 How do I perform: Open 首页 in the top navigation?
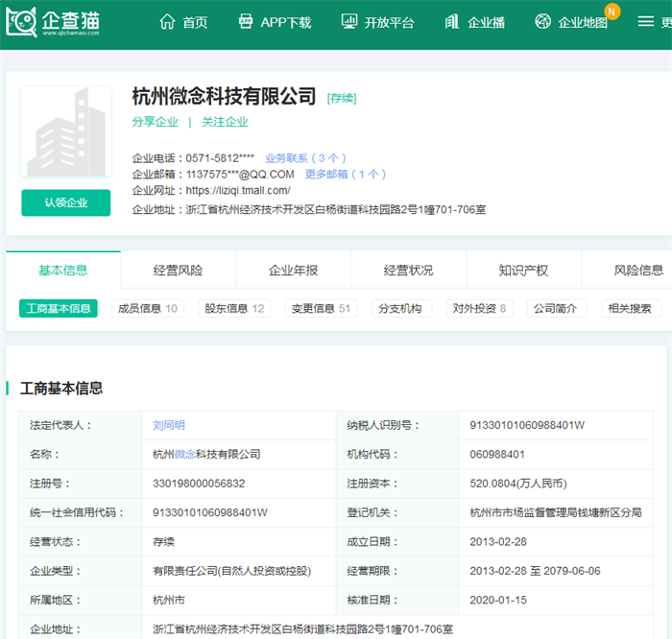(x=195, y=22)
